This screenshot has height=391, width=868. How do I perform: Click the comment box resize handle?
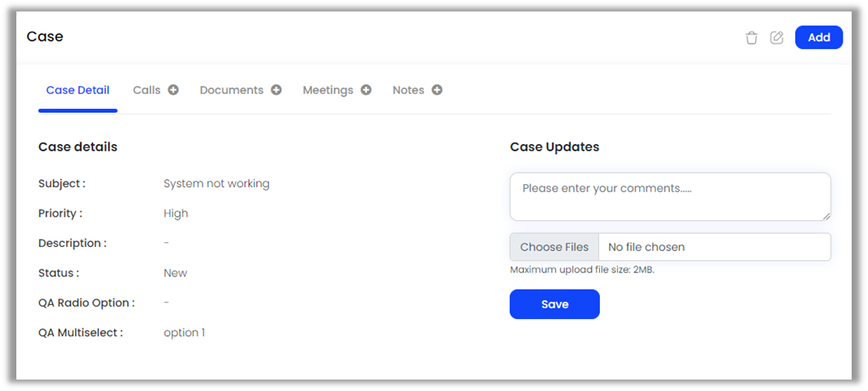[x=826, y=216]
